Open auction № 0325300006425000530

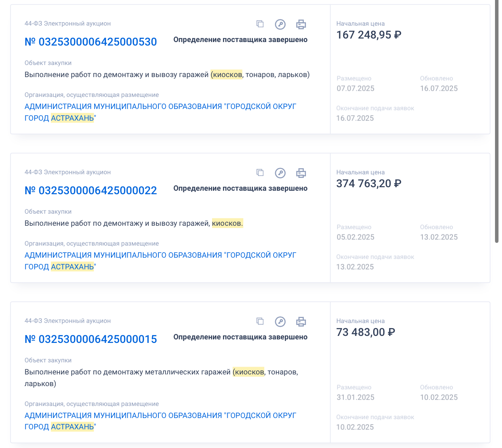click(91, 42)
